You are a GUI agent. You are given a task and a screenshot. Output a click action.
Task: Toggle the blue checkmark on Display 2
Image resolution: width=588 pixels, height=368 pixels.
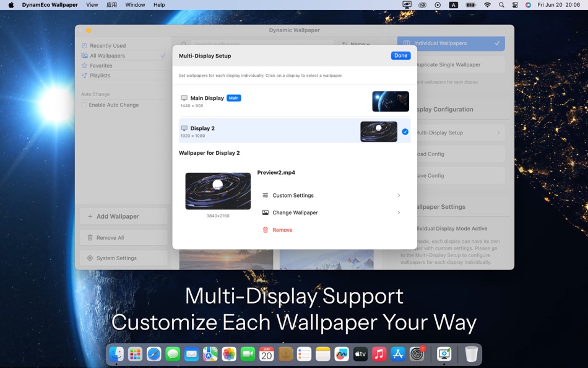click(405, 132)
